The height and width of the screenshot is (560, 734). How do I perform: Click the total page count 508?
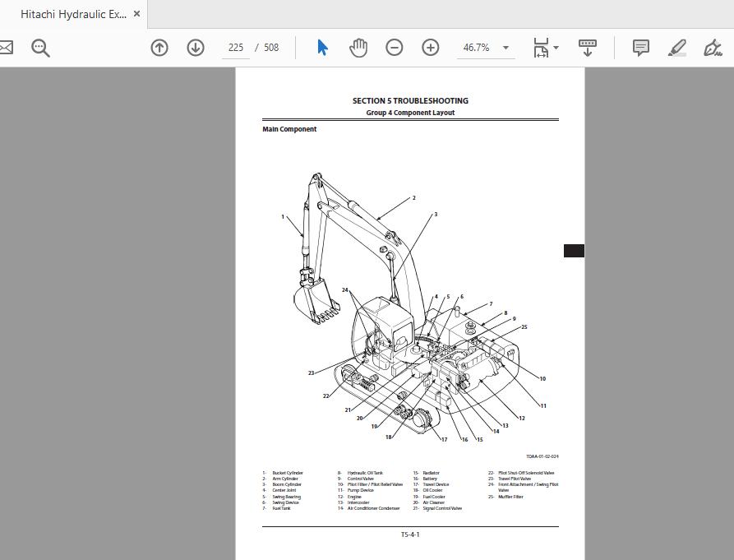point(271,48)
